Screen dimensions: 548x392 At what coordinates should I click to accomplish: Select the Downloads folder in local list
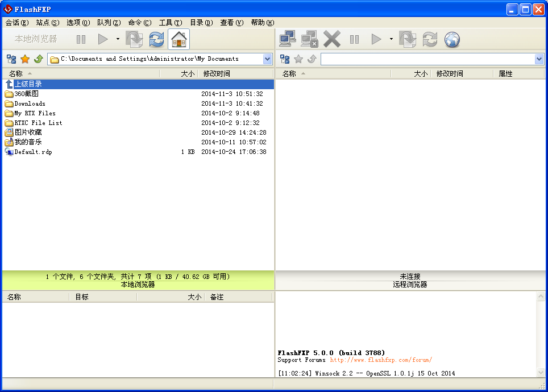pyautogui.click(x=30, y=103)
